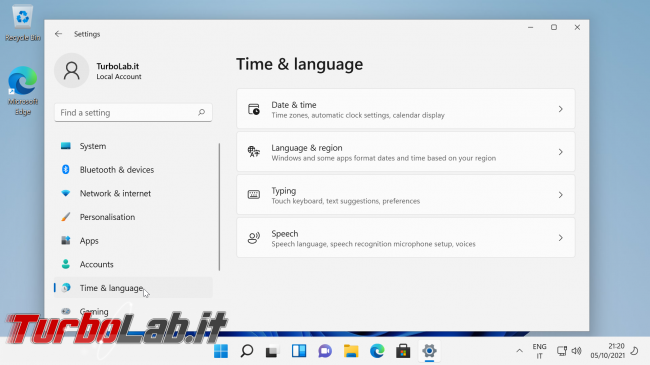Viewport: 650px width, 365px height.
Task: Expand Language & region via its chevron
Action: pyautogui.click(x=560, y=152)
